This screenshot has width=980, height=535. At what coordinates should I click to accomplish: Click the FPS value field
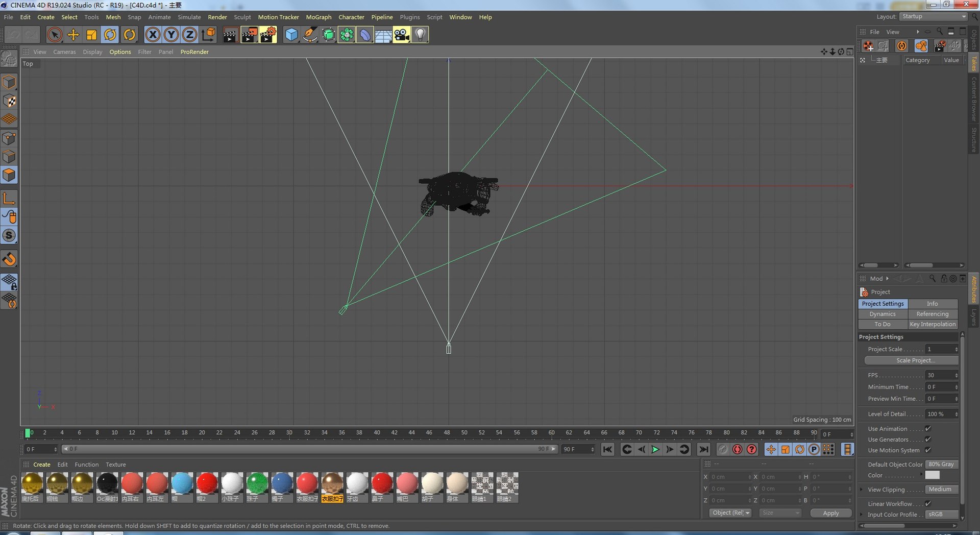(x=942, y=375)
